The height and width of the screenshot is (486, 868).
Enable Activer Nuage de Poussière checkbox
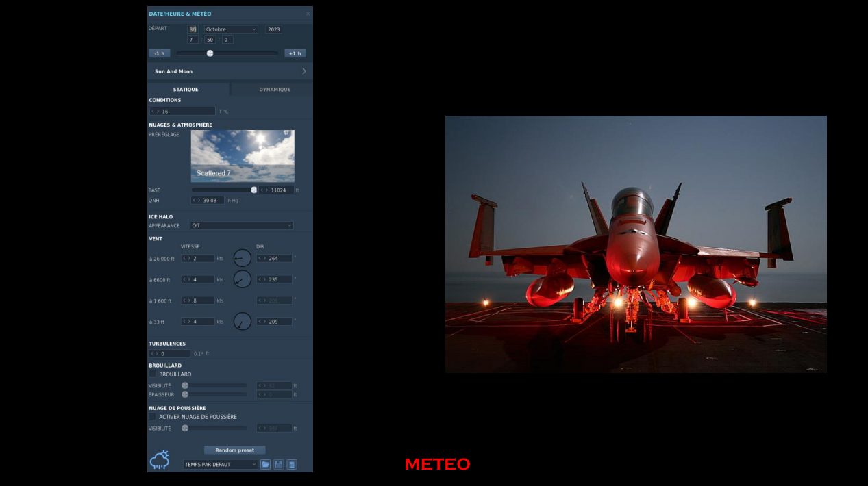tap(153, 417)
